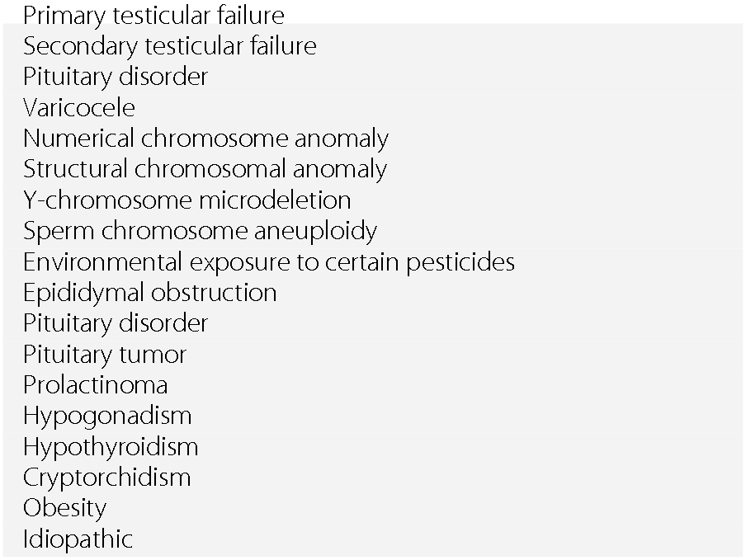
Task: Select the Idiopathic entry
Action: coord(78,539)
